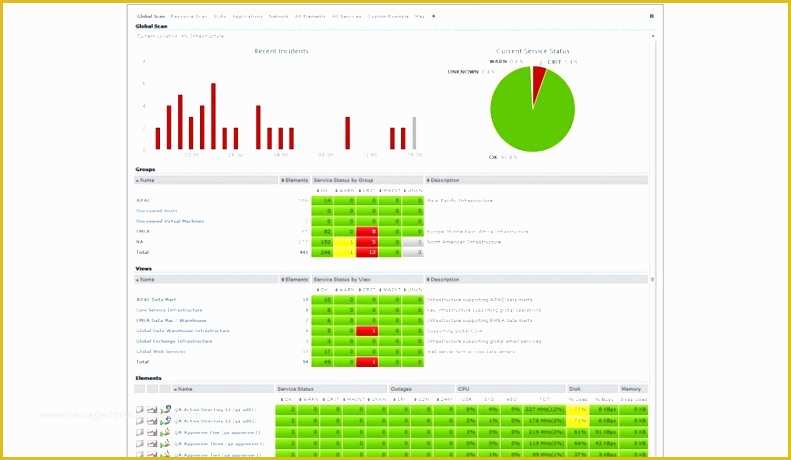Image resolution: width=791 pixels, height=460 pixels.
Task: Open graph icon in second Elements row
Action: click(152, 421)
